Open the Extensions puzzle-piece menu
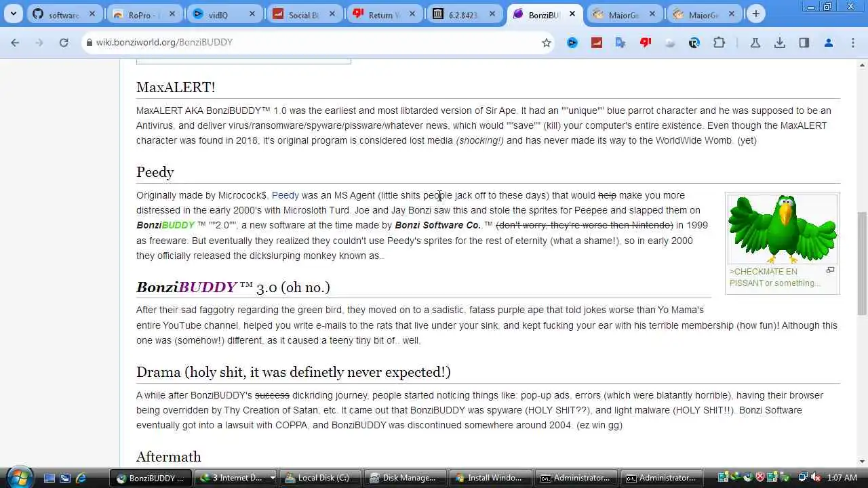The height and width of the screenshot is (488, 868). click(719, 42)
